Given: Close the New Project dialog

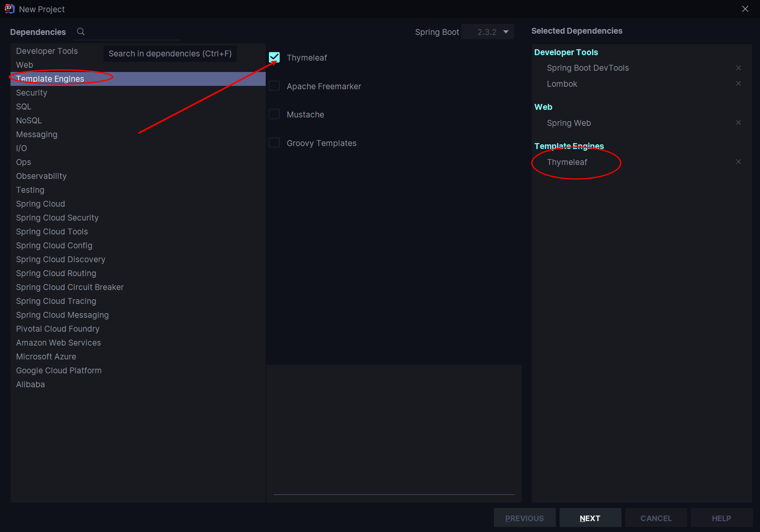Looking at the screenshot, I should coord(745,9).
